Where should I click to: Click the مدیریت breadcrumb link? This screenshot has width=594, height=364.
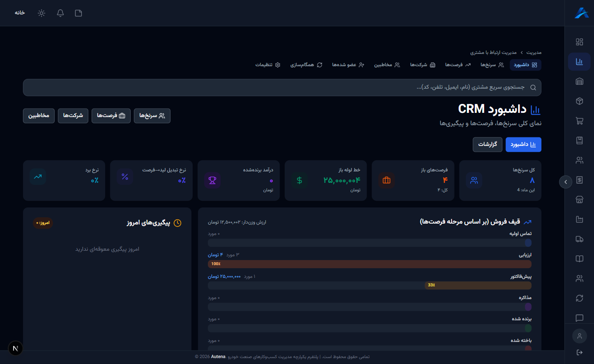click(534, 53)
